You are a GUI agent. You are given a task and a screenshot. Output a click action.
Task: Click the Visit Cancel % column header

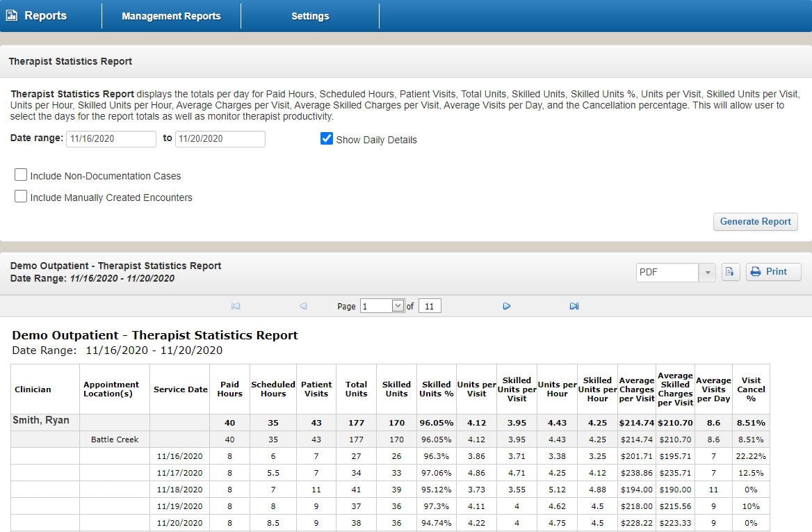coord(751,389)
